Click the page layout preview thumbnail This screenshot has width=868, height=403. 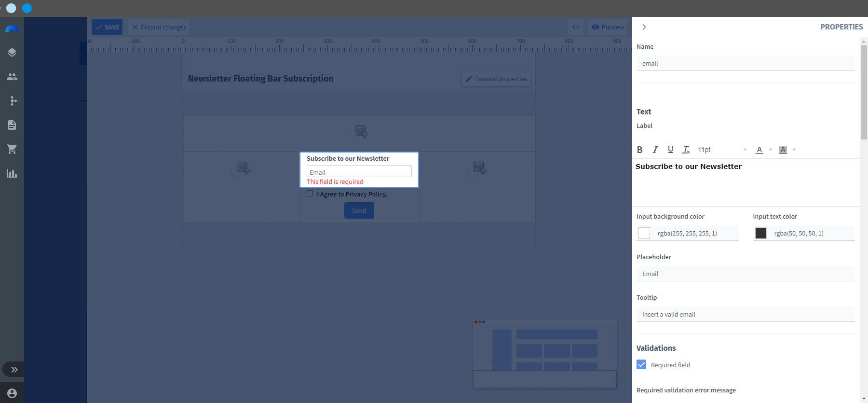[545, 353]
